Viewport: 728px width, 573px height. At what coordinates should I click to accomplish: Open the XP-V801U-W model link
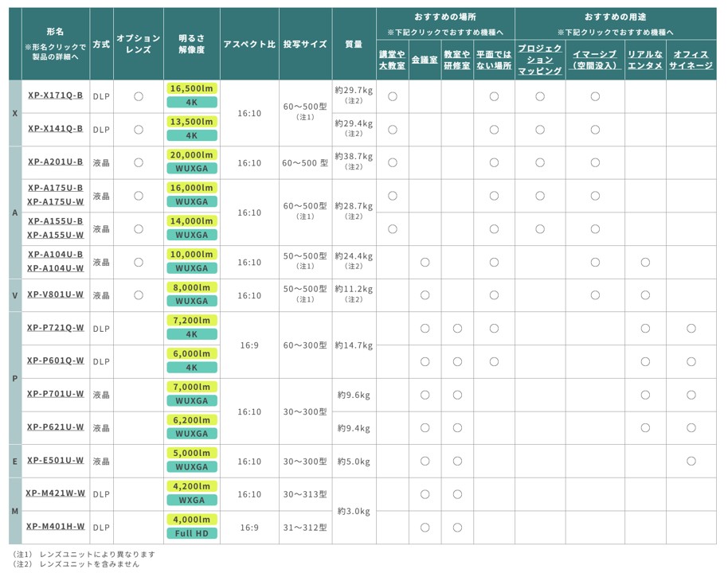[55, 294]
